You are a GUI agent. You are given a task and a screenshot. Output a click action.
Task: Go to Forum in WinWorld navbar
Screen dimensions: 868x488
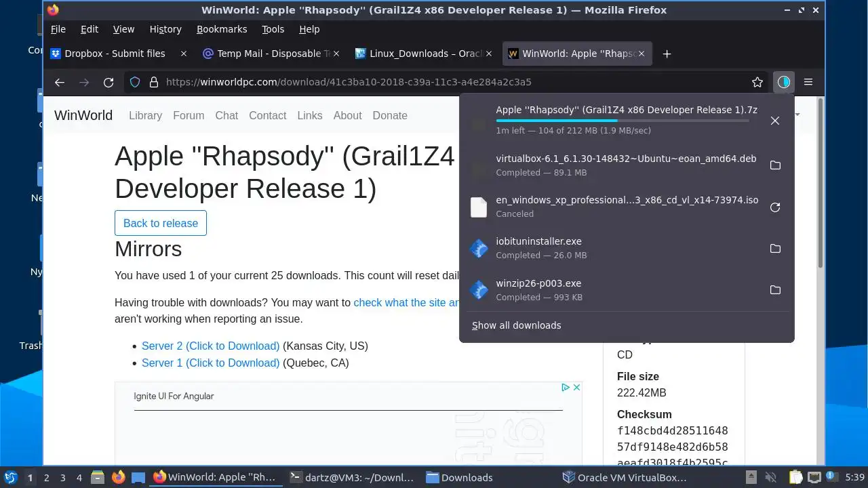point(189,115)
